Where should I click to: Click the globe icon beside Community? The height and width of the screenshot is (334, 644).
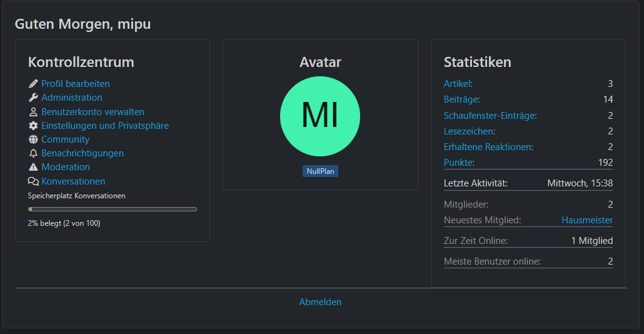[33, 139]
